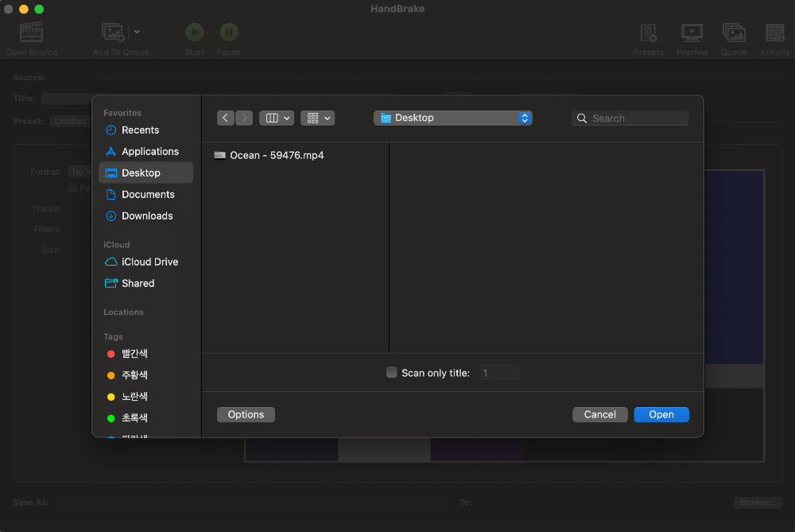Open the Desktop location popup menu
795x532 pixels.
(453, 118)
